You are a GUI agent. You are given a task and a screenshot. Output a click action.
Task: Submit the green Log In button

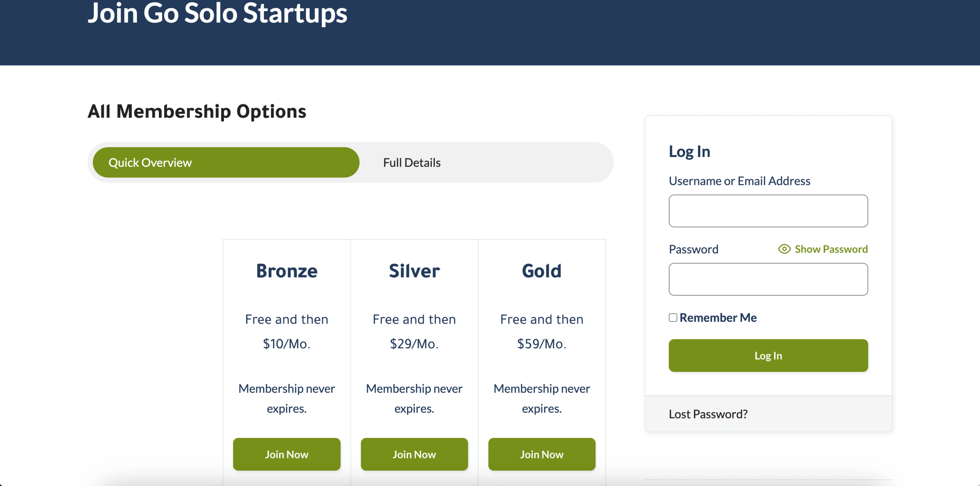[x=768, y=355]
